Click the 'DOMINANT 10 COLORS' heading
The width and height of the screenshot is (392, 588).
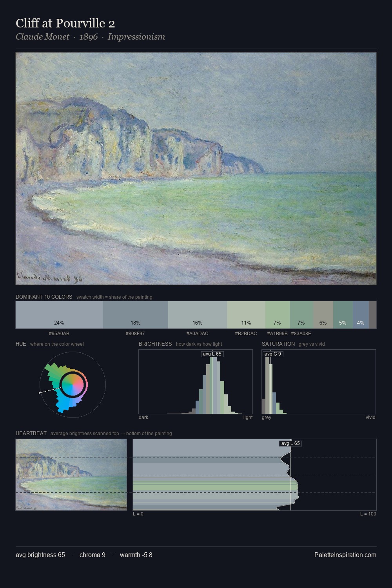(x=44, y=297)
